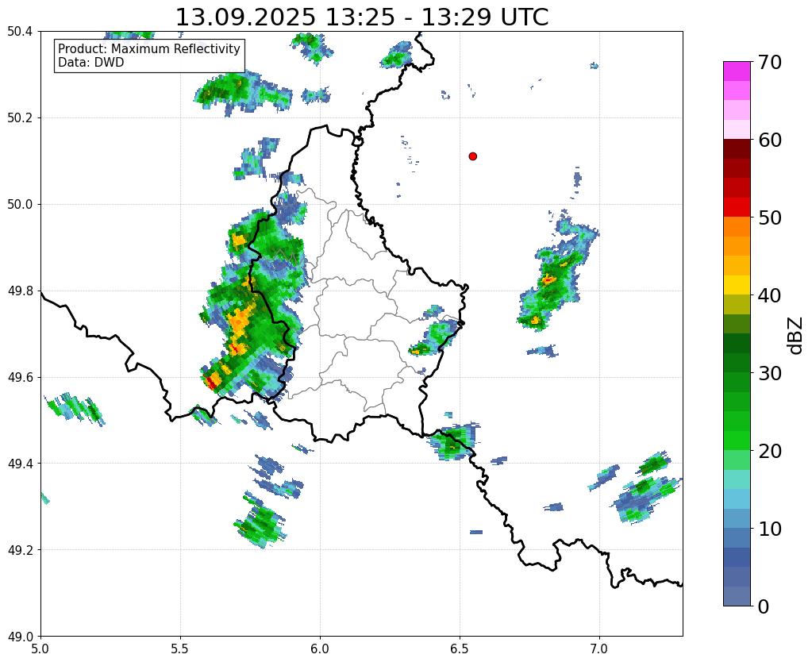This screenshot has width=812, height=662.
Task: Click the 'Data: DWD' legend line
Action: tap(91, 62)
